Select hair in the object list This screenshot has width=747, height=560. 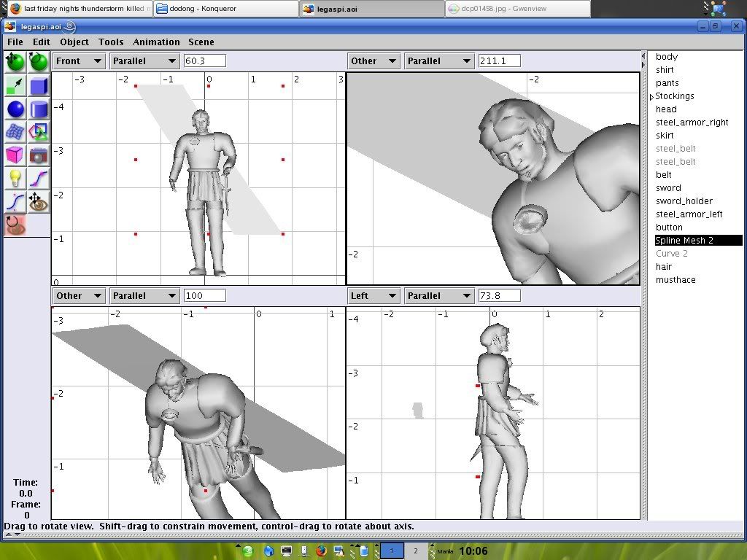[663, 267]
